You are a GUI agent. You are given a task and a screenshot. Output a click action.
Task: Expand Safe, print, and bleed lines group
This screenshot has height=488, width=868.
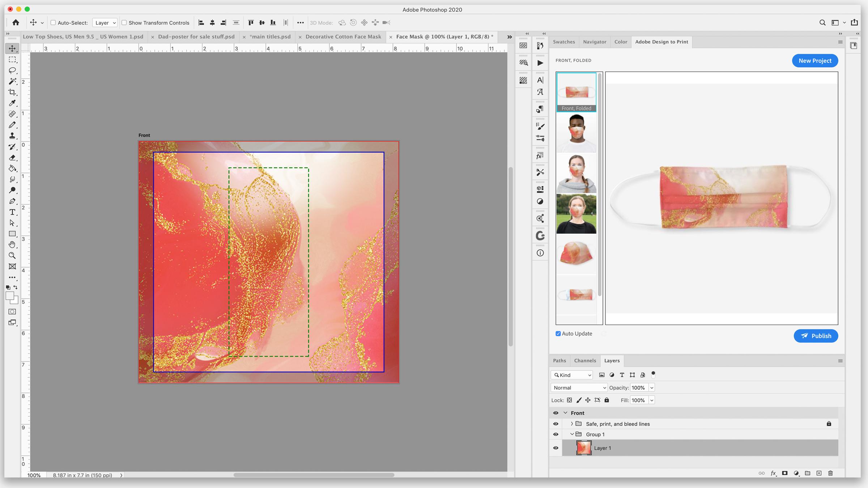click(572, 424)
